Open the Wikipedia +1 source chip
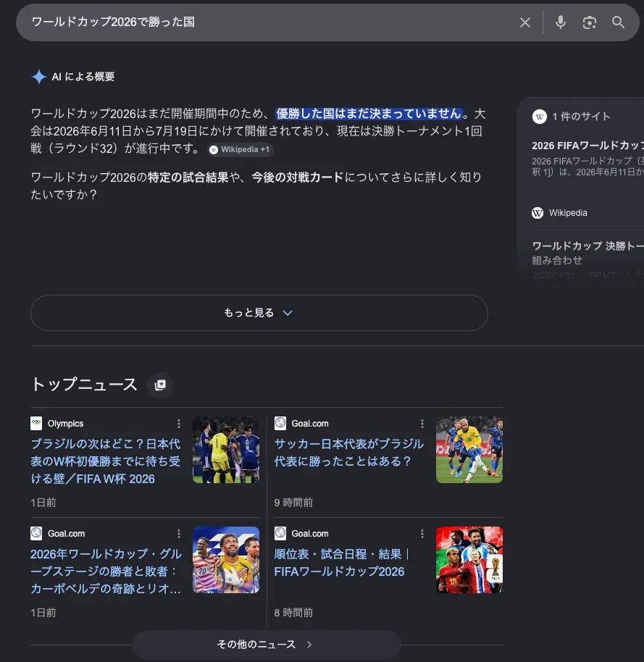 241,149
